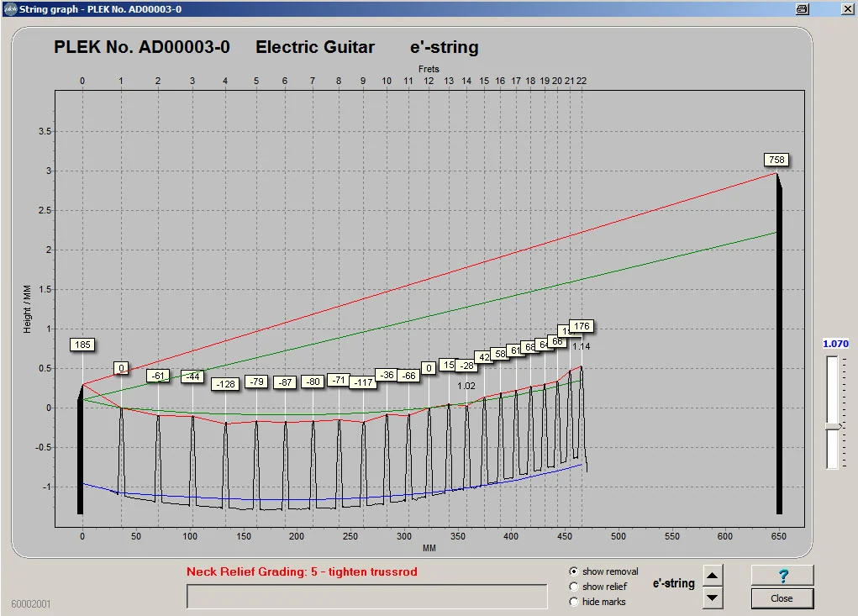This screenshot has width=858, height=616.
Task: Click the -28 mark label on the graph
Action: pos(466,366)
